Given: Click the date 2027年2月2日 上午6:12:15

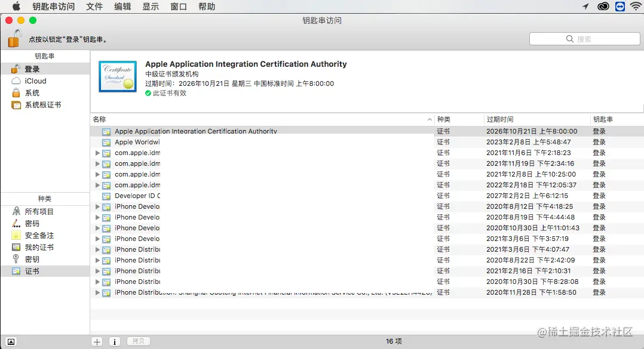Looking at the screenshot, I should (527, 196).
